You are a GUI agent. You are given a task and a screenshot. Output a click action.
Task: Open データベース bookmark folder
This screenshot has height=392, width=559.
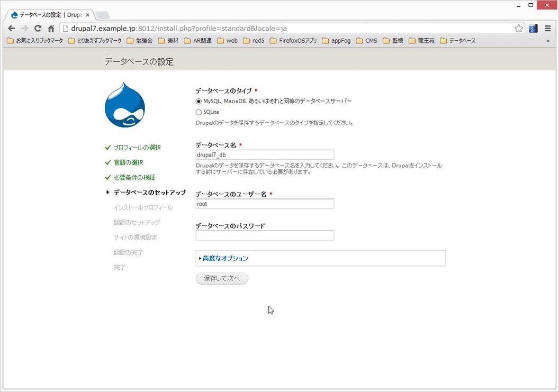(x=458, y=41)
